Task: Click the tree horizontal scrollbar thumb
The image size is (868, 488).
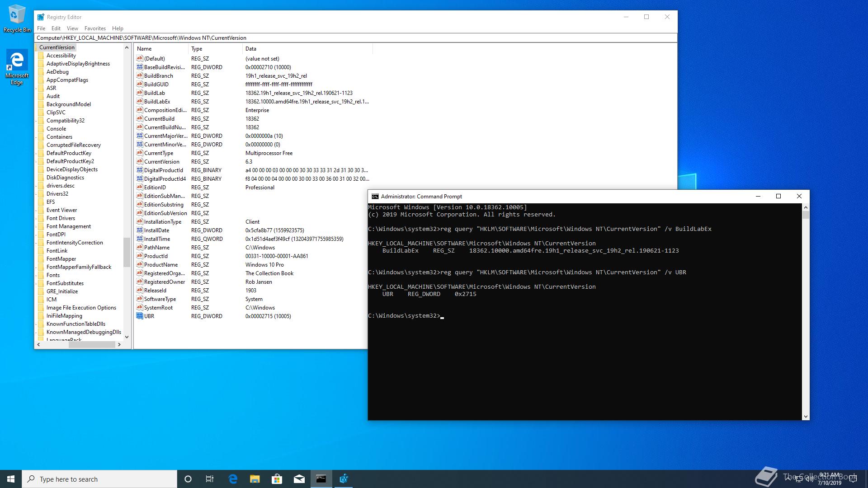Action: pyautogui.click(x=92, y=345)
